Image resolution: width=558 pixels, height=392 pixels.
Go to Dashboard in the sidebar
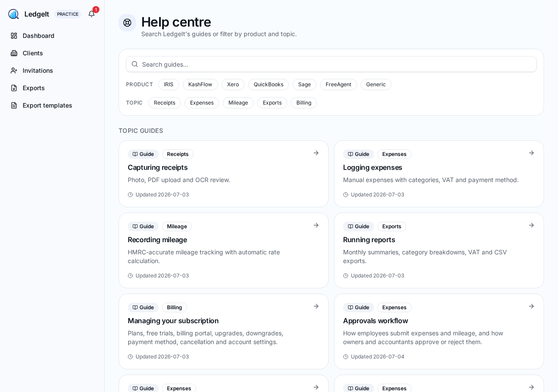coord(52,36)
